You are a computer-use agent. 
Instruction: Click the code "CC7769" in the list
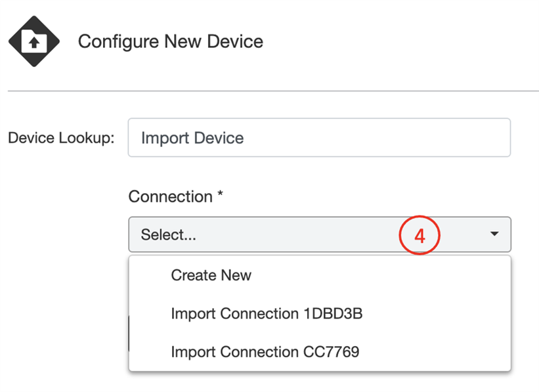coord(331,351)
